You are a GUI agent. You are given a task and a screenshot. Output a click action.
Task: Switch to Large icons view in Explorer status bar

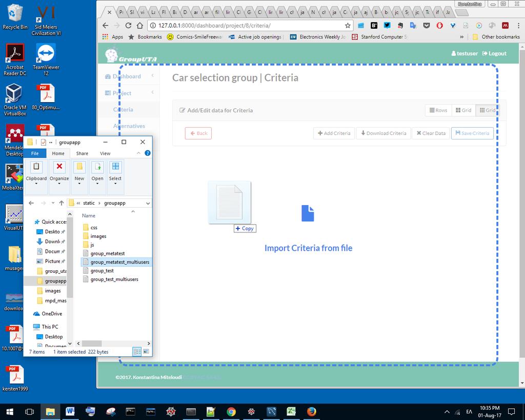146,352
